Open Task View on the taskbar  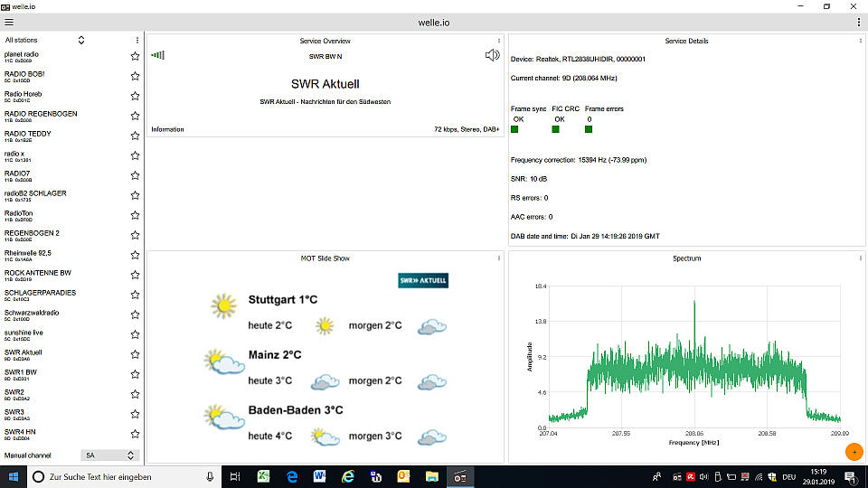point(235,476)
